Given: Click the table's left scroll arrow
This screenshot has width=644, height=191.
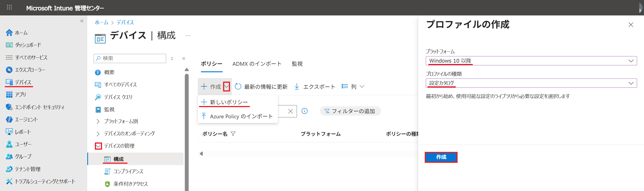Looking at the screenshot, I should click(201, 153).
